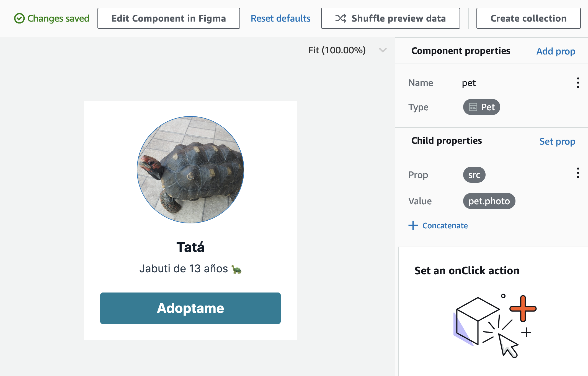Click the Pet type model icon

point(473,107)
